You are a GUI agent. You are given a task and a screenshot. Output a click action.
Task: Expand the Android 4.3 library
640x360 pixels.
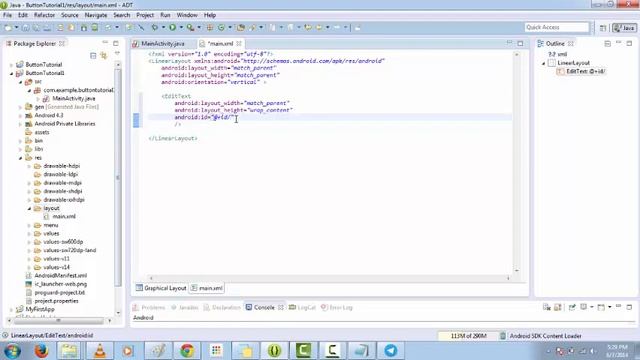pos(20,116)
